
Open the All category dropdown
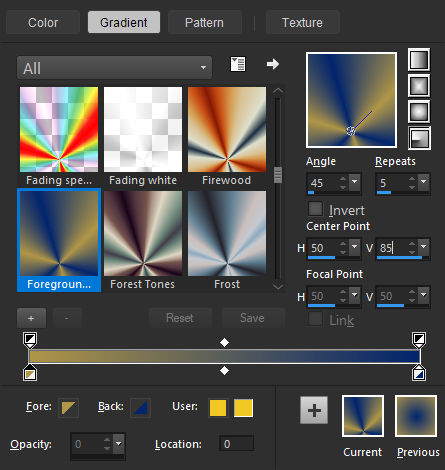(114, 68)
